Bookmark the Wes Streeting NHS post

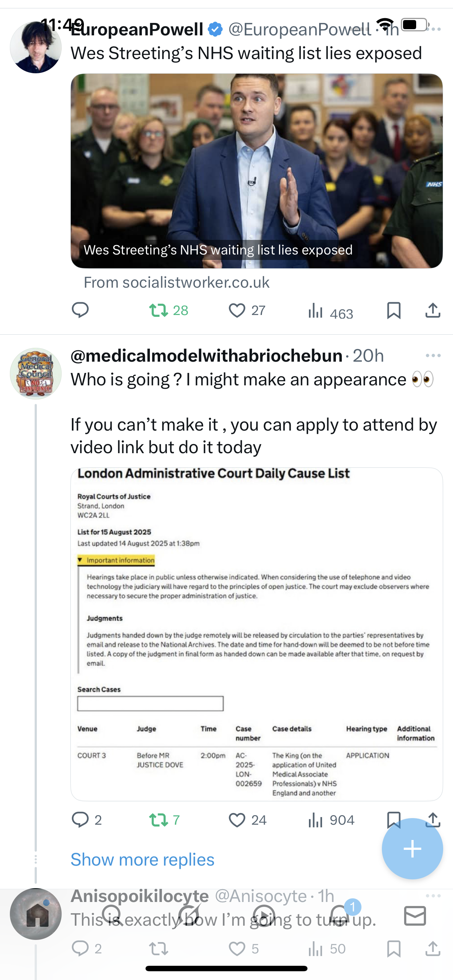[394, 310]
